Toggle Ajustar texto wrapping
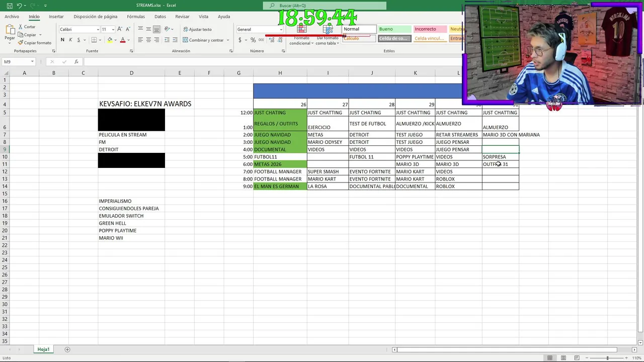 (x=197, y=29)
